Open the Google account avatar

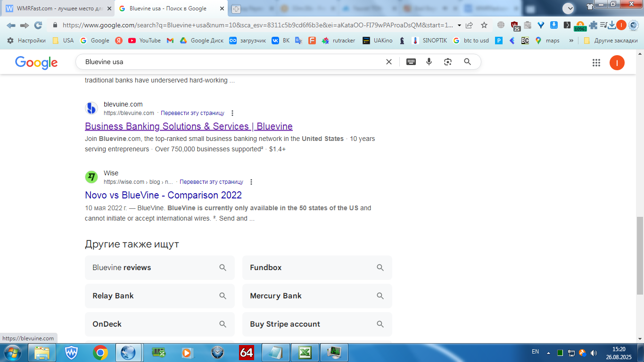pyautogui.click(x=617, y=63)
